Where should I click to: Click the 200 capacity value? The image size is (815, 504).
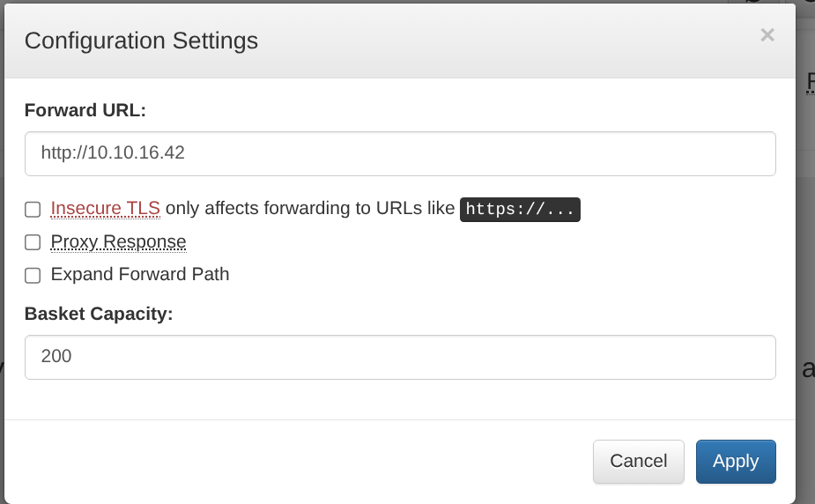(56, 357)
